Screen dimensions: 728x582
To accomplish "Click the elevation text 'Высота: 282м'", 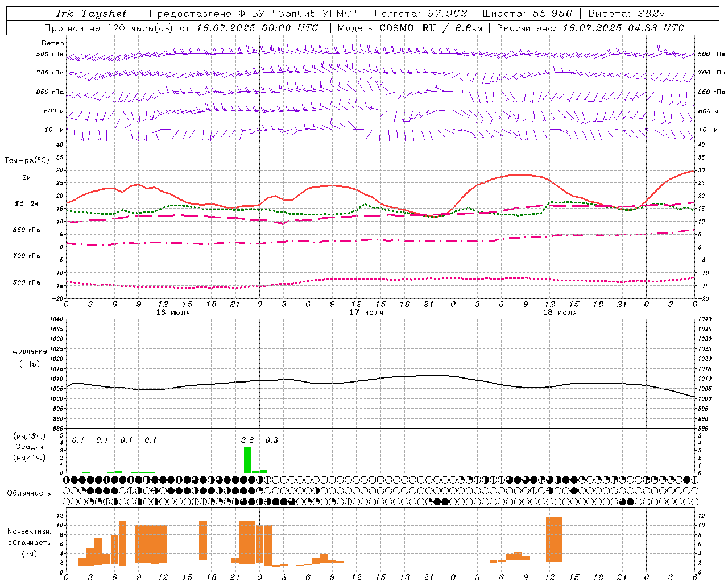I will point(626,14).
